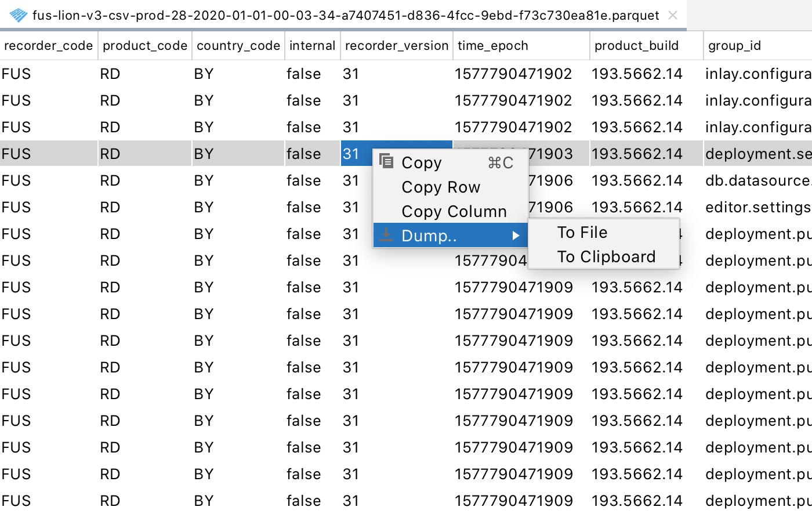Click the Dump download icon

[386, 234]
